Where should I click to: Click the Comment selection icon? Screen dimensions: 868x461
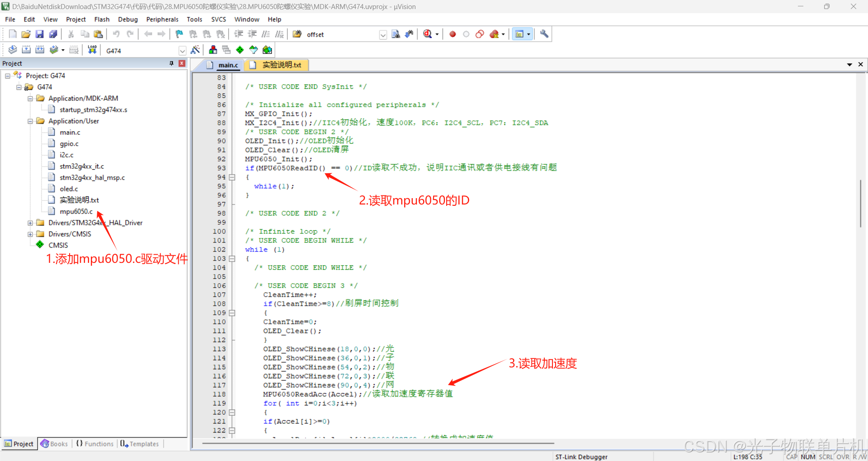266,34
